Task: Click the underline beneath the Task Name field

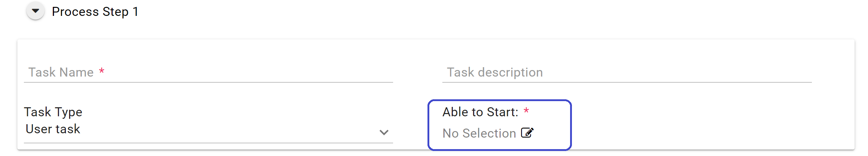Action: click(208, 82)
